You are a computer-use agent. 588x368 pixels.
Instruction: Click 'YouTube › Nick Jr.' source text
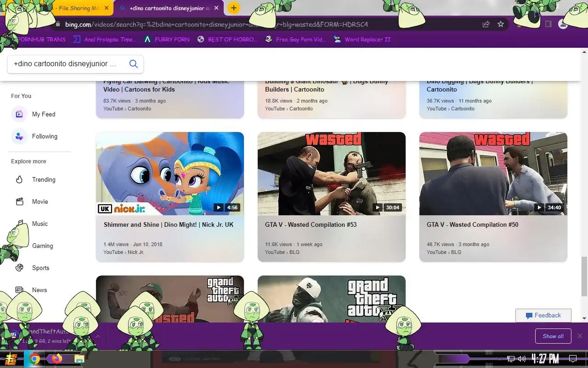click(124, 252)
